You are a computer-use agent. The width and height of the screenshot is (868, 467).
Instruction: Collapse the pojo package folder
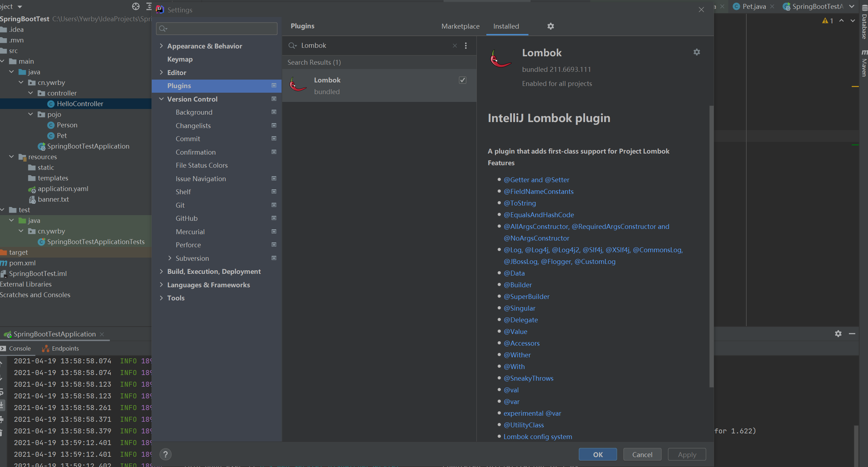pyautogui.click(x=31, y=114)
